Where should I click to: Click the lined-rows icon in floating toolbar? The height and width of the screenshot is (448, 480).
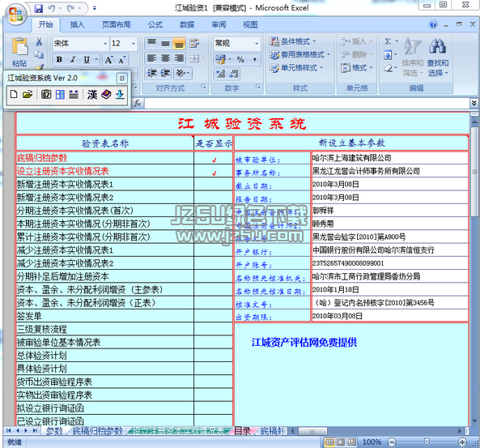(74, 95)
